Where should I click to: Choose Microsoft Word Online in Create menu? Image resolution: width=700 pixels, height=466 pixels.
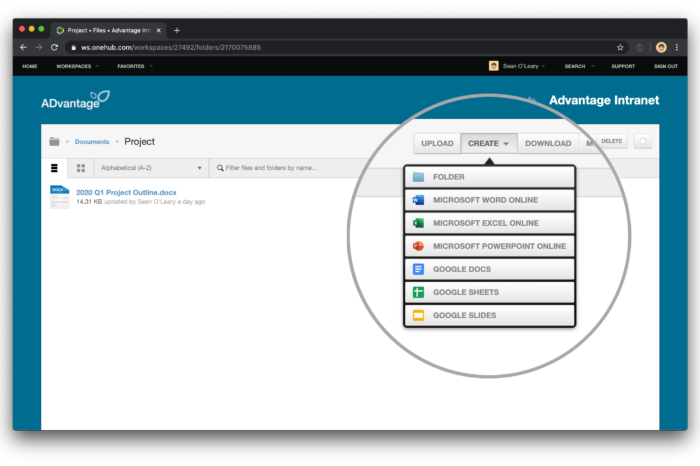[489, 200]
